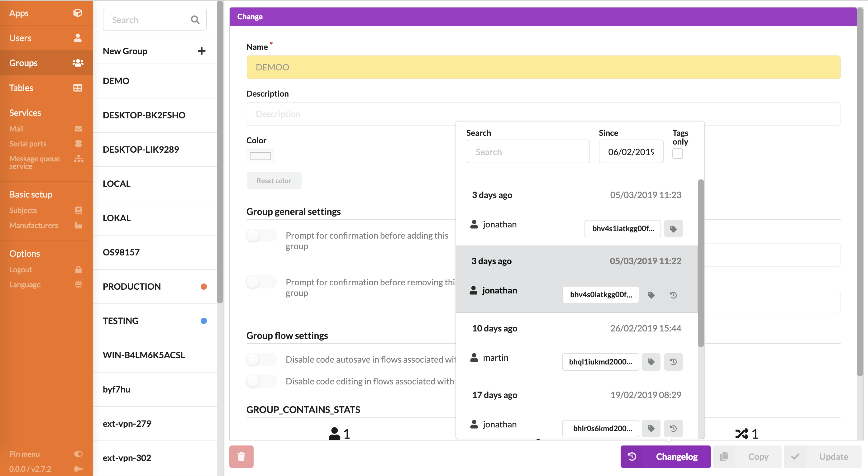Select Groups in the sidebar menu
Viewport: 868px width, 476px height.
tap(46, 63)
